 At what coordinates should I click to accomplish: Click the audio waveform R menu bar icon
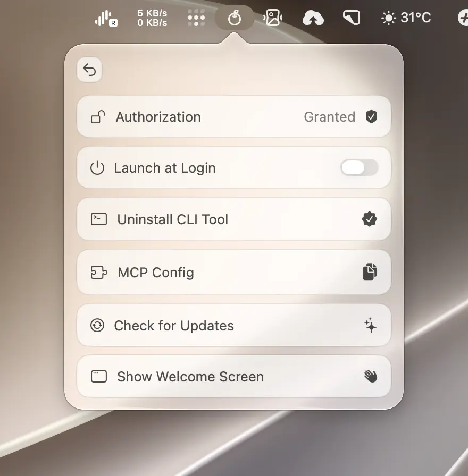click(x=106, y=18)
